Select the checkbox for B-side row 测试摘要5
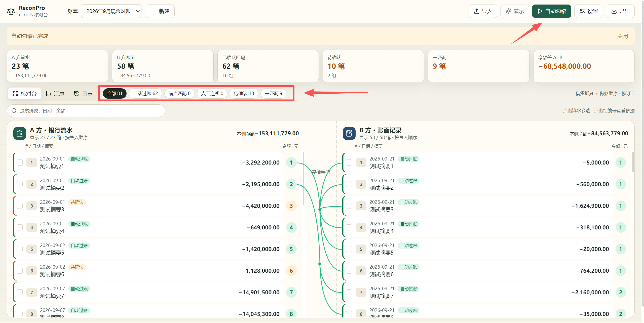Screen dimensions: 644x323 (349, 249)
